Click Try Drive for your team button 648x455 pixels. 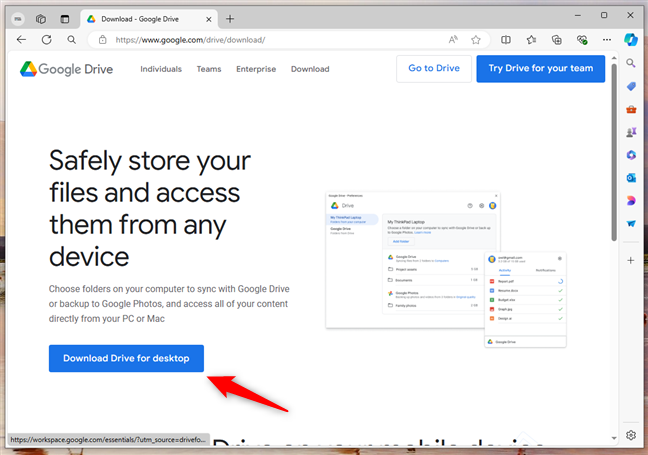pos(541,69)
